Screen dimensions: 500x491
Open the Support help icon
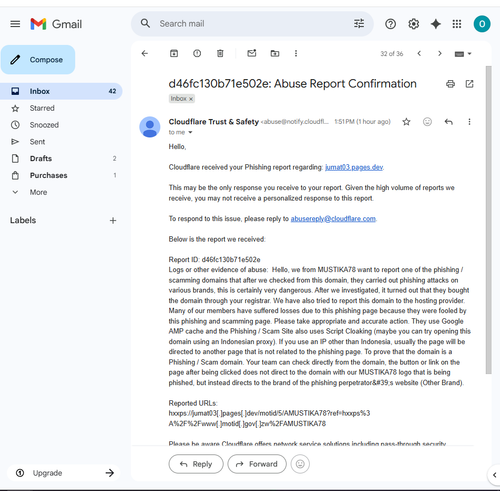click(390, 24)
